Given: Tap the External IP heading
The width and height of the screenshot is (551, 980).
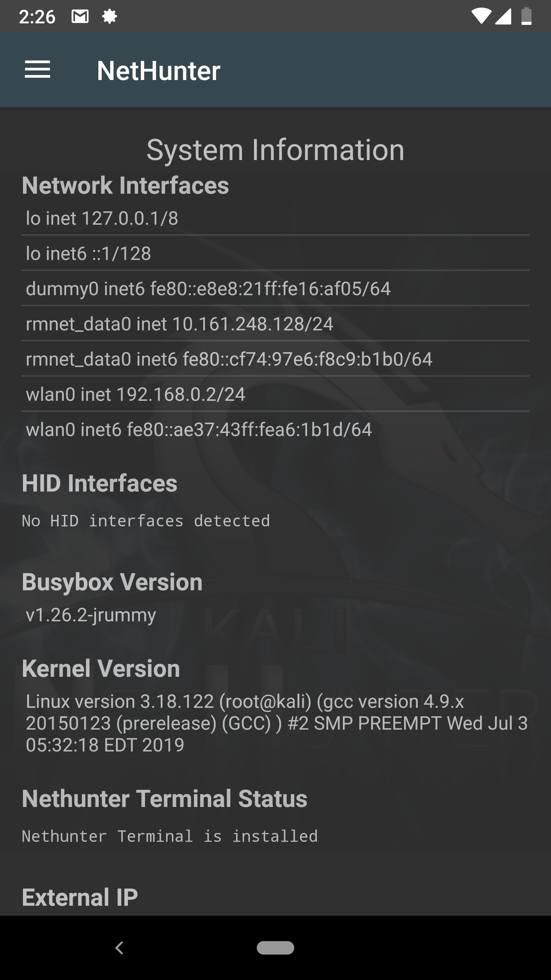Looking at the screenshot, I should [80, 897].
